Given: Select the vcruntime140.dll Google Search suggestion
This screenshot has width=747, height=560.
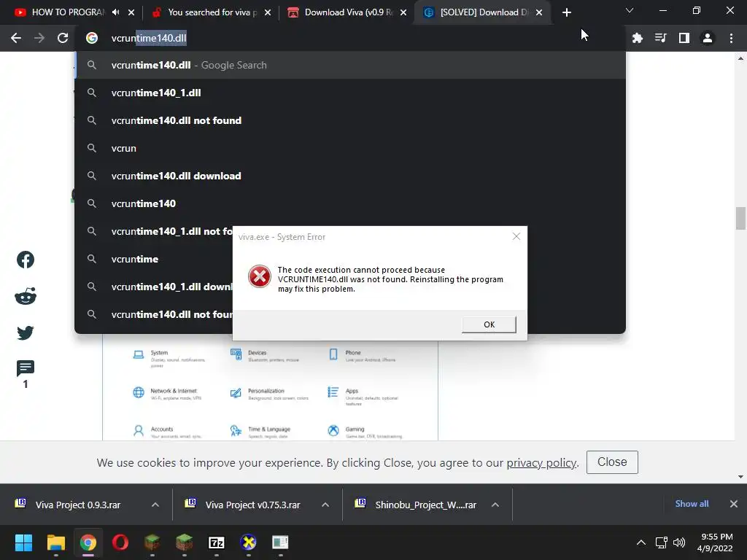Looking at the screenshot, I should 350,65.
